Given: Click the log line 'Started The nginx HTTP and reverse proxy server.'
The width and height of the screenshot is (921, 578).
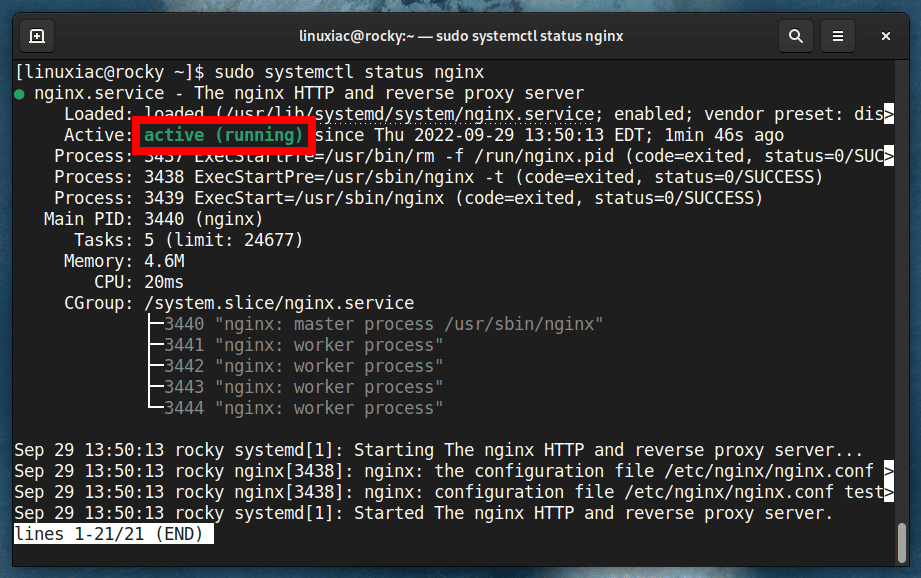Looking at the screenshot, I should (x=423, y=513).
